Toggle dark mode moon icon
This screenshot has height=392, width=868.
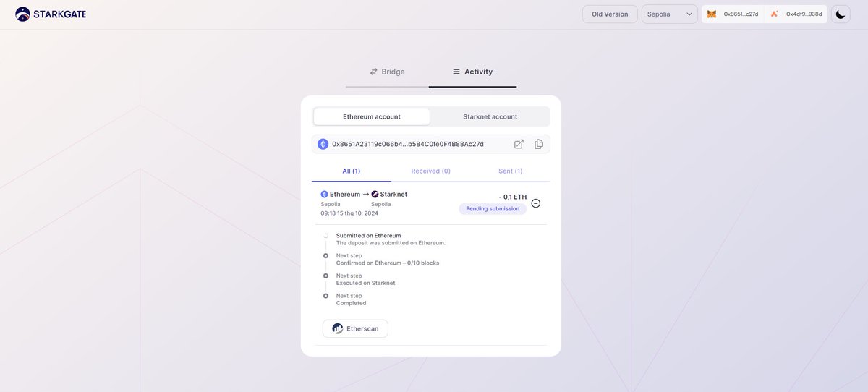click(841, 14)
